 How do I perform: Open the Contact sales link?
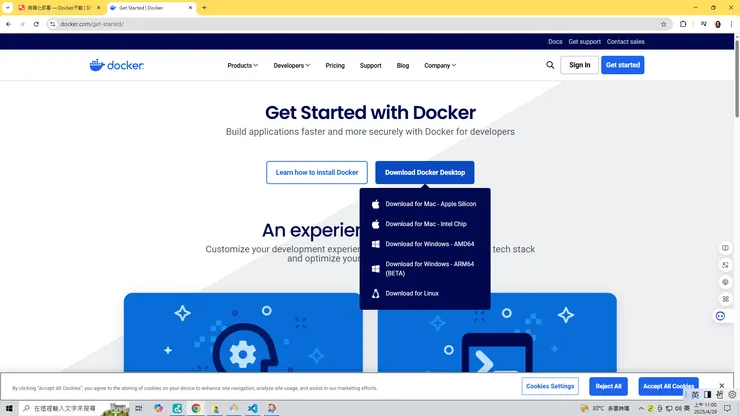[x=625, y=42]
